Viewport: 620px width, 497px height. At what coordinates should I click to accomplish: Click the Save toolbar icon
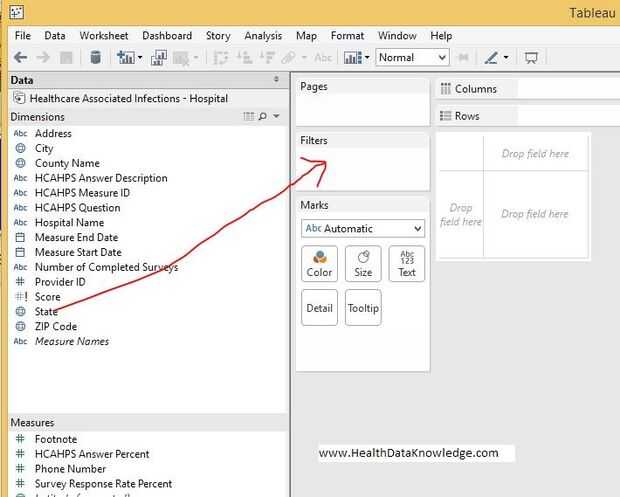pyautogui.click(x=66, y=58)
